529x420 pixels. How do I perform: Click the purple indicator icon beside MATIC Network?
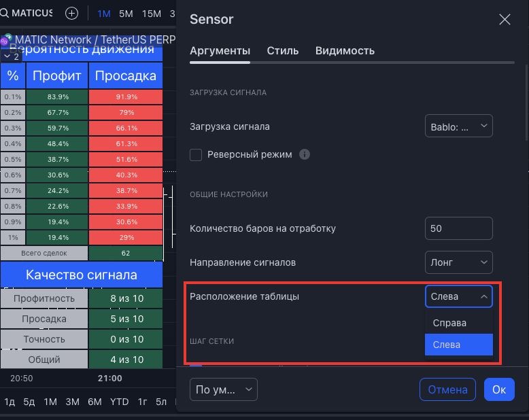pos(5,41)
